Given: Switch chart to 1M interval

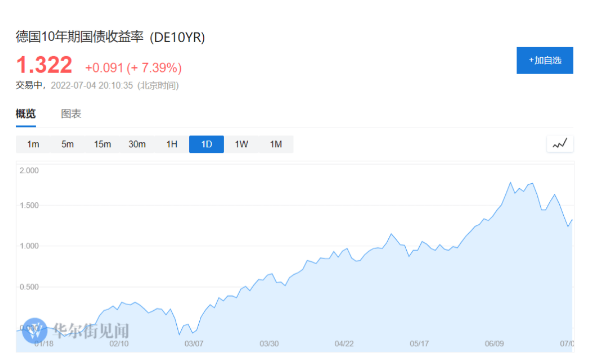Looking at the screenshot, I should [x=276, y=144].
